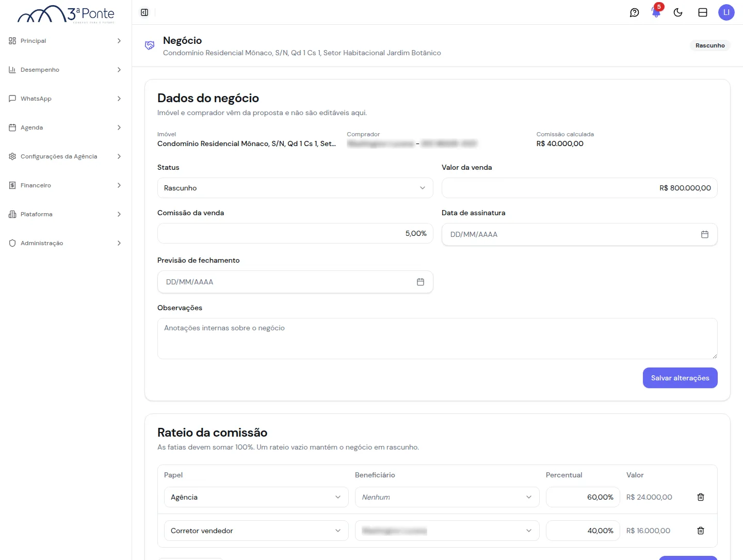The height and width of the screenshot is (560, 743).
Task: Open the calendar icon in Previsão de fechamento
Action: [421, 282]
